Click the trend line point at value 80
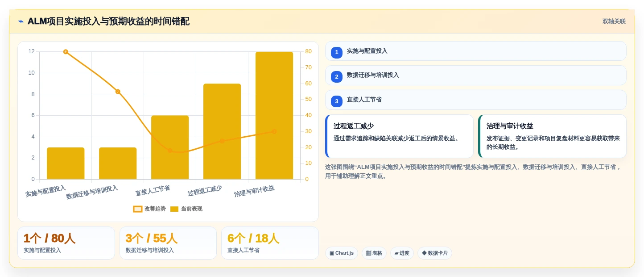This screenshot has height=277, width=644. pos(66,52)
